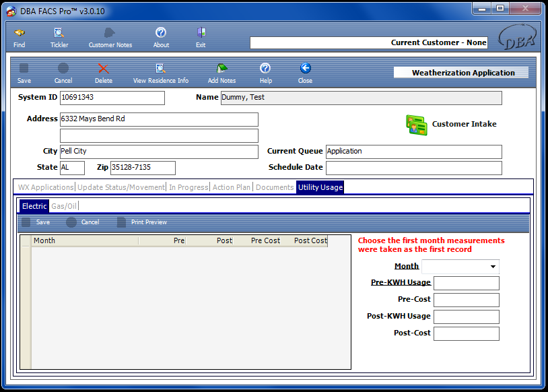Switch to the Update Status/Movement tab
The width and height of the screenshot is (548, 392).
(121, 187)
